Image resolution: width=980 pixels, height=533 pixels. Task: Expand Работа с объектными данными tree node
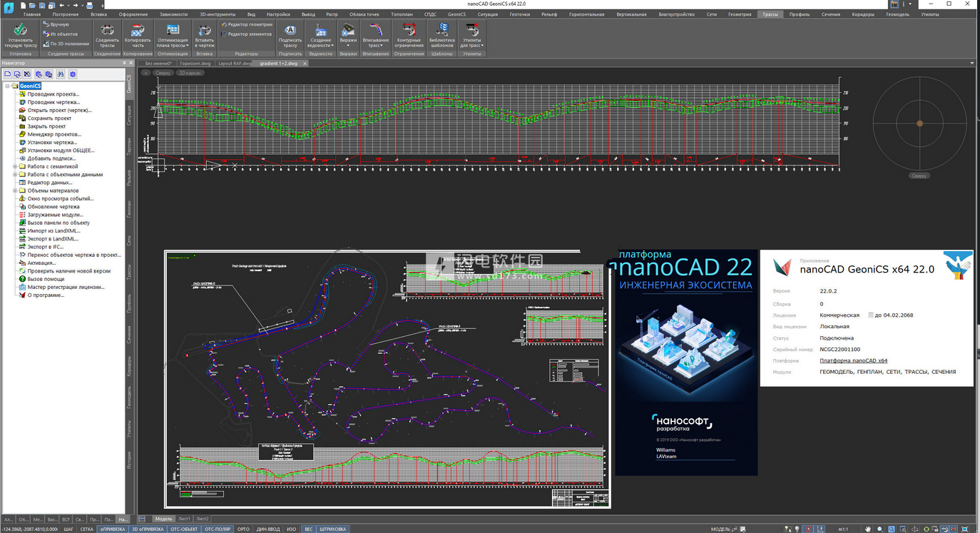pyautogui.click(x=15, y=174)
